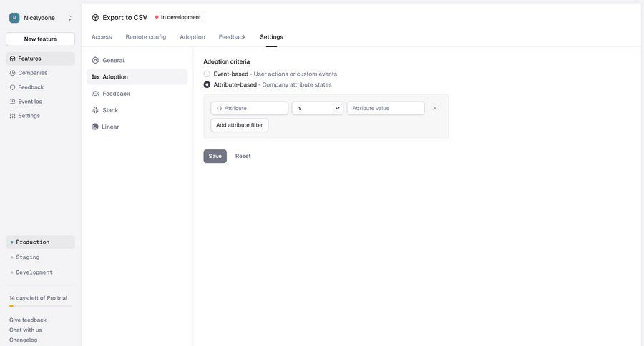644x346 pixels.
Task: Click the Reset button
Action: pos(243,157)
